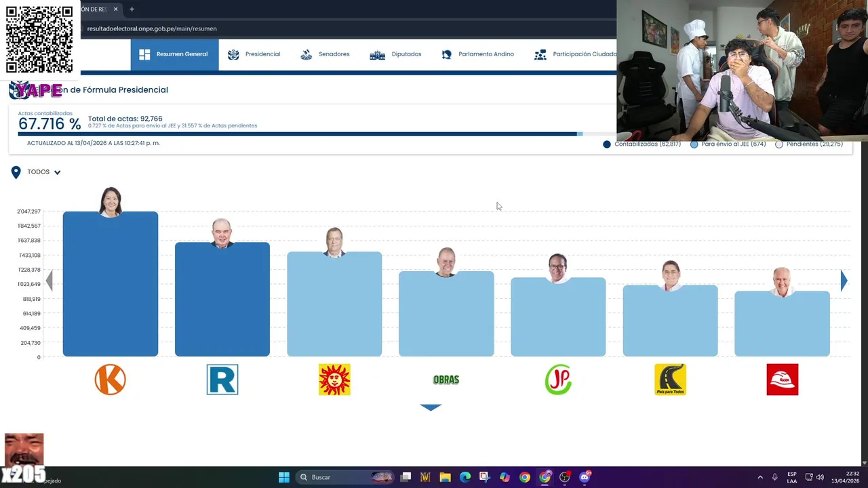The image size is (868, 488).
Task: Click the Contabilizadas legend dot
Action: pyautogui.click(x=607, y=144)
